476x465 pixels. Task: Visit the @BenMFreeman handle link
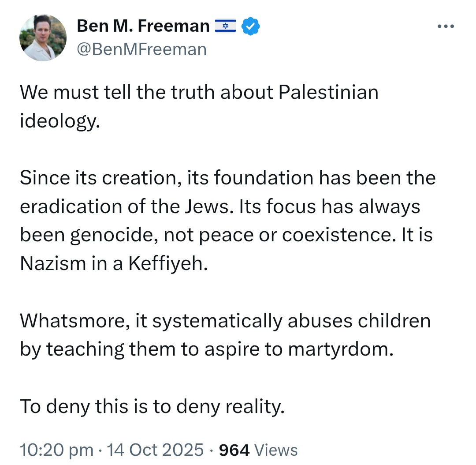click(x=142, y=49)
